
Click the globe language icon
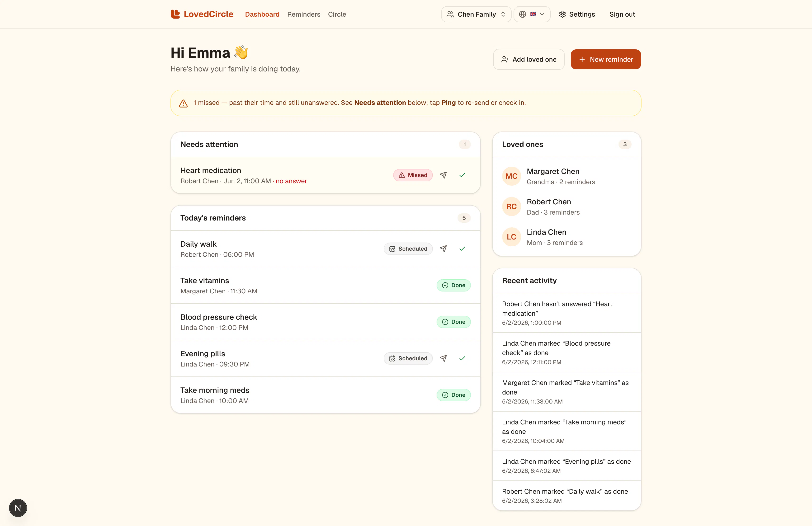click(x=522, y=14)
